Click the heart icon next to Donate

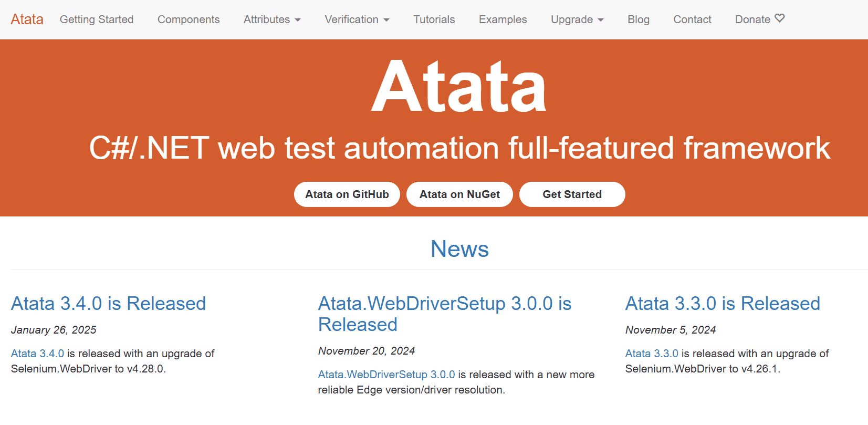(780, 18)
